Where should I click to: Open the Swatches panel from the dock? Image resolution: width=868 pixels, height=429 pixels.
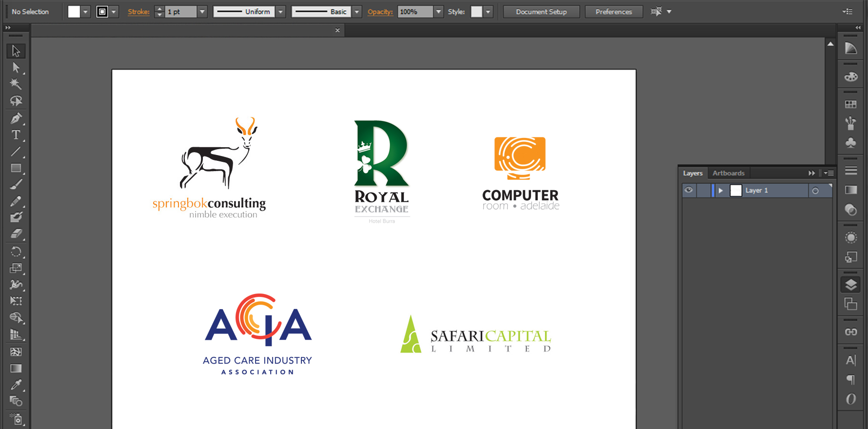[850, 104]
